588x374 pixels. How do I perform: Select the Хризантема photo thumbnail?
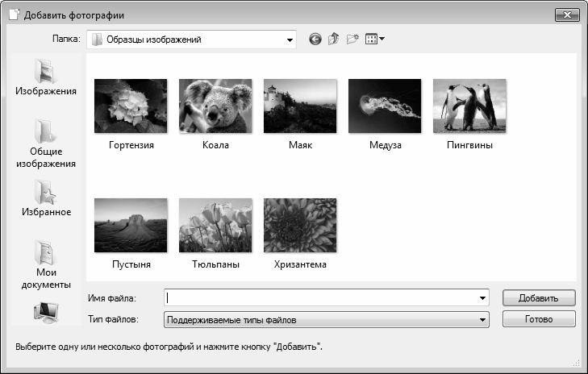point(300,225)
